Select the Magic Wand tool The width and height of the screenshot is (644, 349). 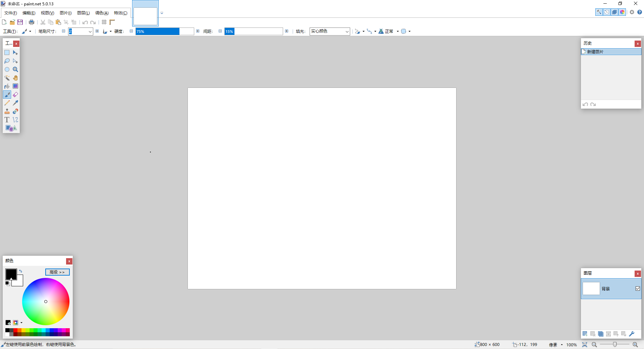click(x=7, y=78)
